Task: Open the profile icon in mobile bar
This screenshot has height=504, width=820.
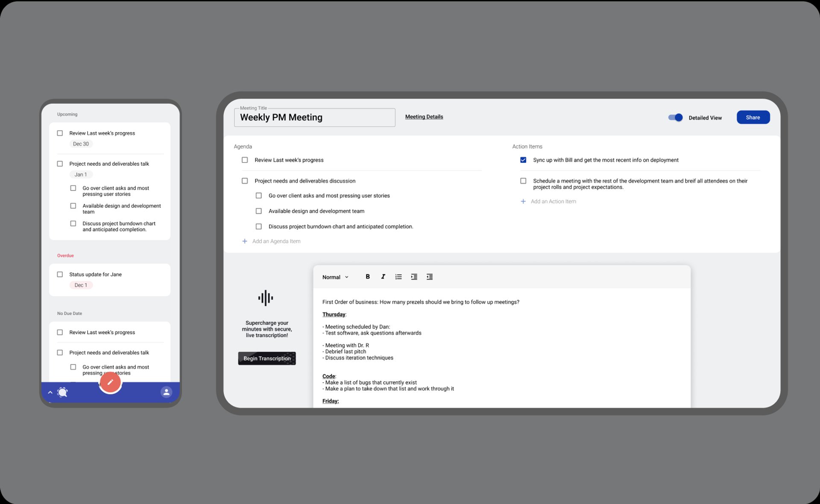Action: pyautogui.click(x=166, y=392)
